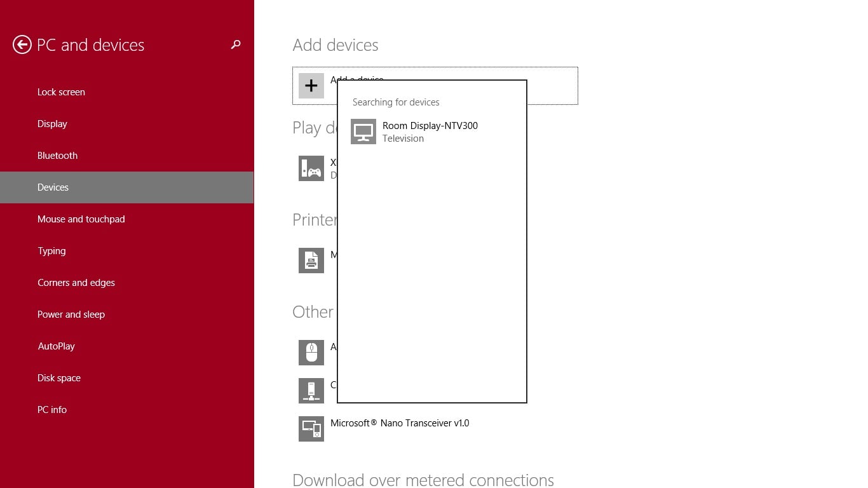868x488 pixels.
Task: View PC info from the sidebar
Action: [52, 409]
